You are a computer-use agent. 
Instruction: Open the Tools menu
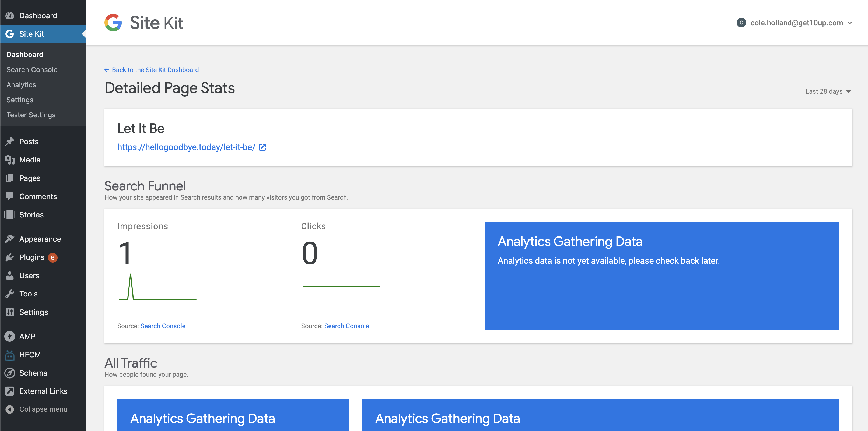click(43, 294)
